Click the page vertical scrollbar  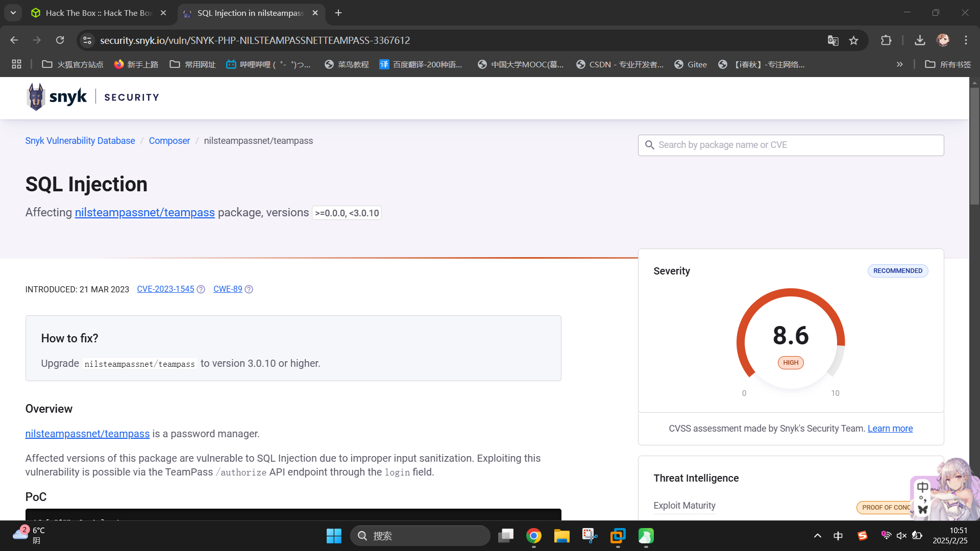[x=974, y=146]
